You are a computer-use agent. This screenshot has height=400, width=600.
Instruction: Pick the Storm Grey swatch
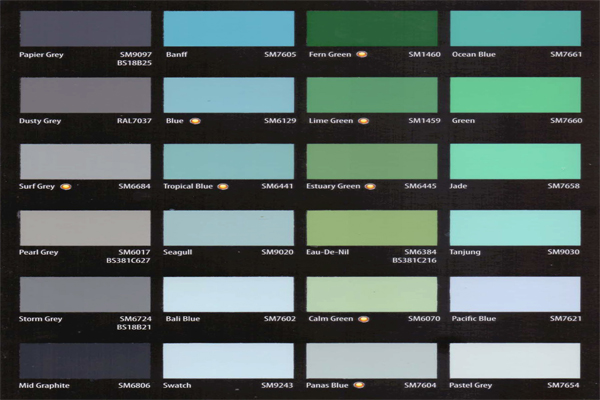click(85, 294)
